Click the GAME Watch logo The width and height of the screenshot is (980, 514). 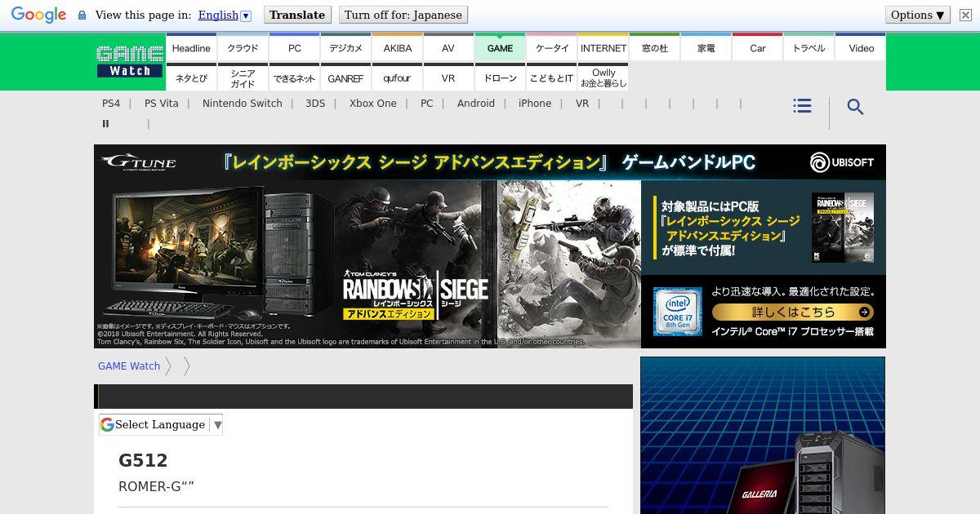pyautogui.click(x=130, y=61)
